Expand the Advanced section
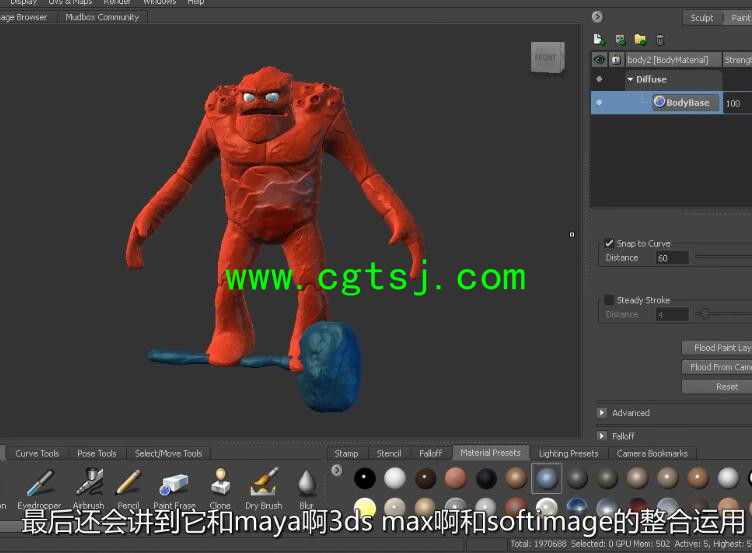Image resolution: width=752 pixels, height=553 pixels. (x=602, y=412)
